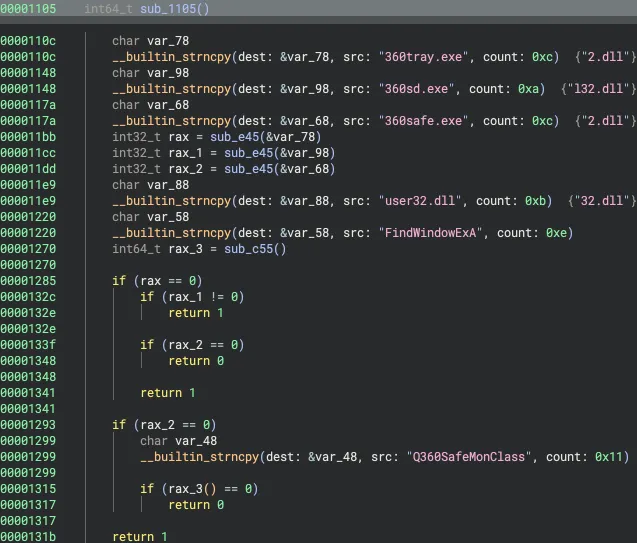The image size is (637, 543).
Task: Click the char var_98 declaration
Action: [x=150, y=73]
